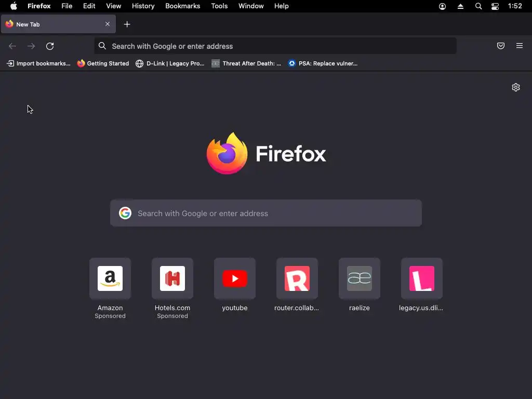Open a new tab with plus button
Screen dimensions: 532x399
point(127,24)
